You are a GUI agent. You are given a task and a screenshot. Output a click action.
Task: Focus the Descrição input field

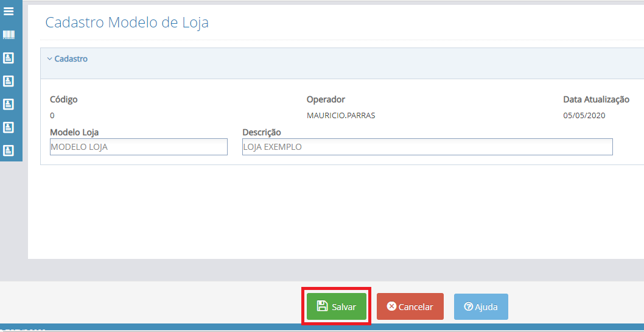click(x=427, y=147)
